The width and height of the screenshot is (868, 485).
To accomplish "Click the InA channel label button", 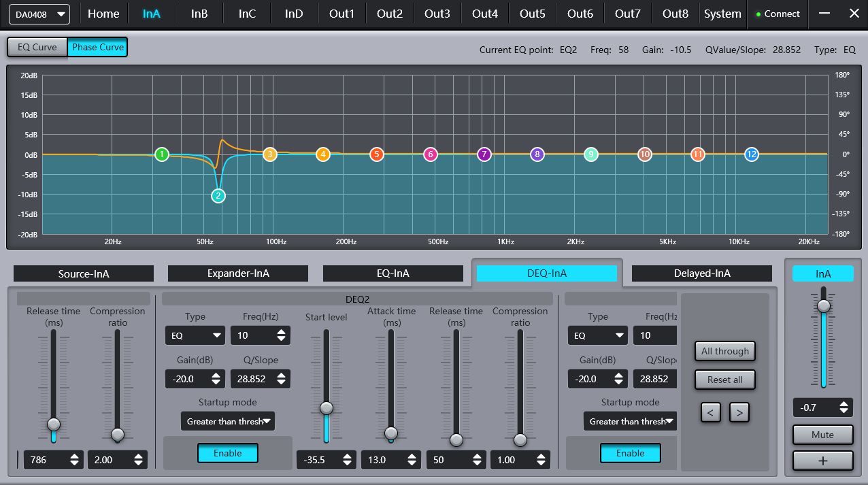I will coord(823,273).
